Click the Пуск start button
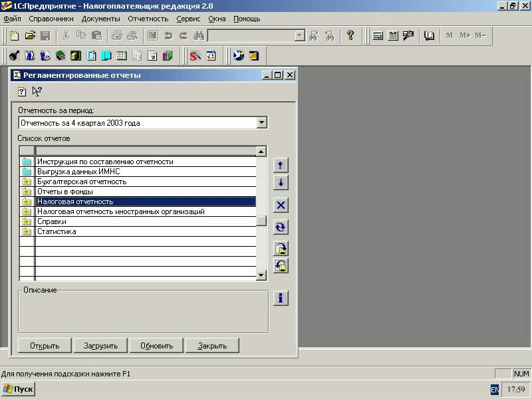 (x=18, y=389)
